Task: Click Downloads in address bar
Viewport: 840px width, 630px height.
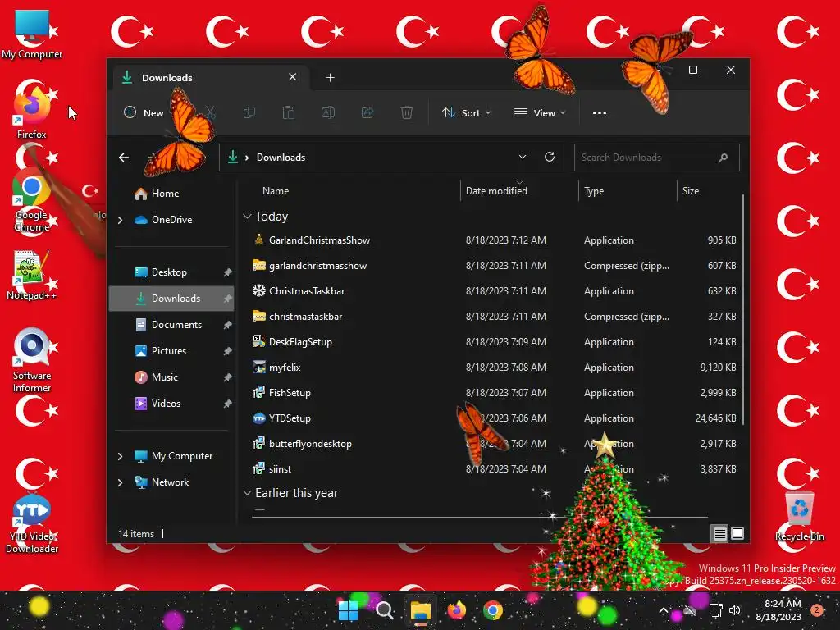Action: (281, 157)
